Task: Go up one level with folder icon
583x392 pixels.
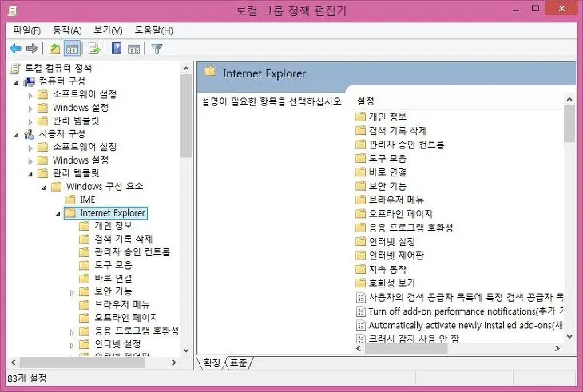Action: click(x=55, y=49)
